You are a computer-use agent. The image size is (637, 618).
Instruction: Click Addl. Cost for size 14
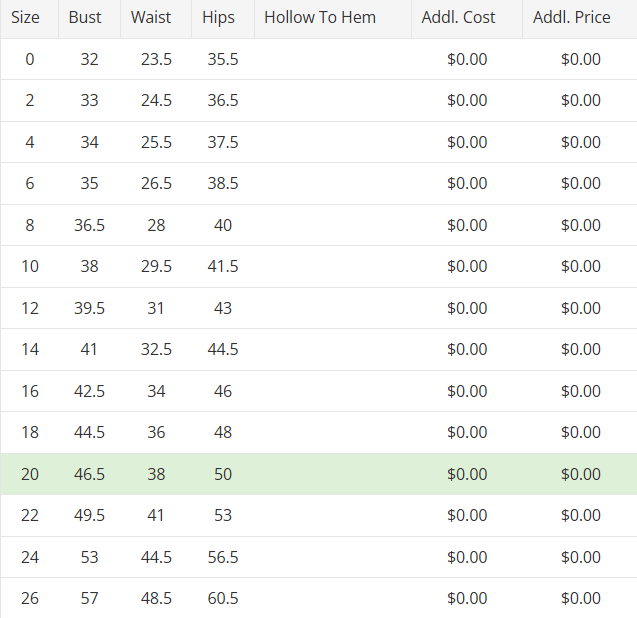coord(467,349)
